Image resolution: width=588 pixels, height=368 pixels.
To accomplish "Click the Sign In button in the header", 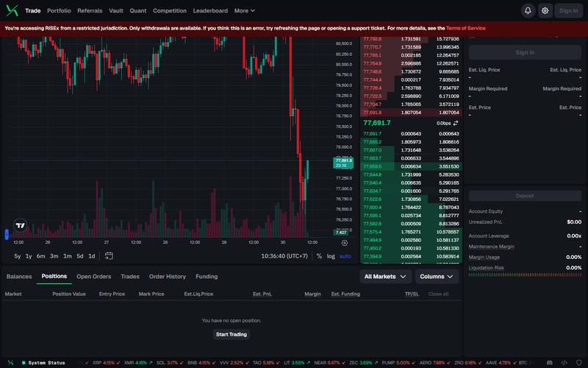I will pyautogui.click(x=569, y=10).
